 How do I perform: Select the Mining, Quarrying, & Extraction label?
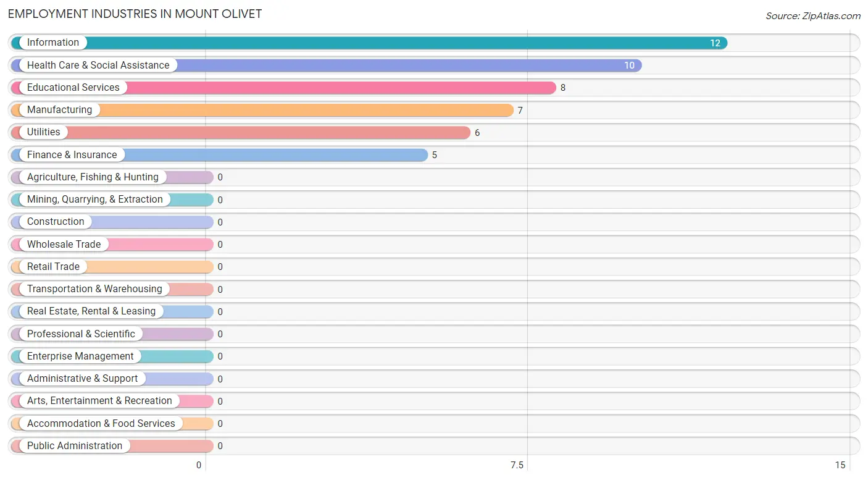coord(95,200)
